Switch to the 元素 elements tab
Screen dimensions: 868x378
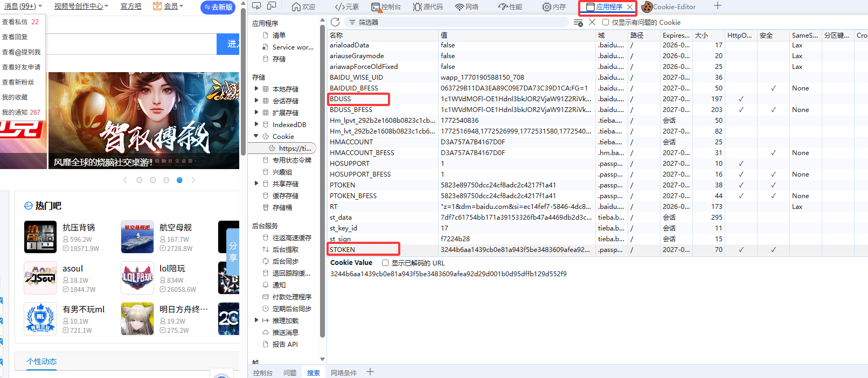pyautogui.click(x=346, y=7)
